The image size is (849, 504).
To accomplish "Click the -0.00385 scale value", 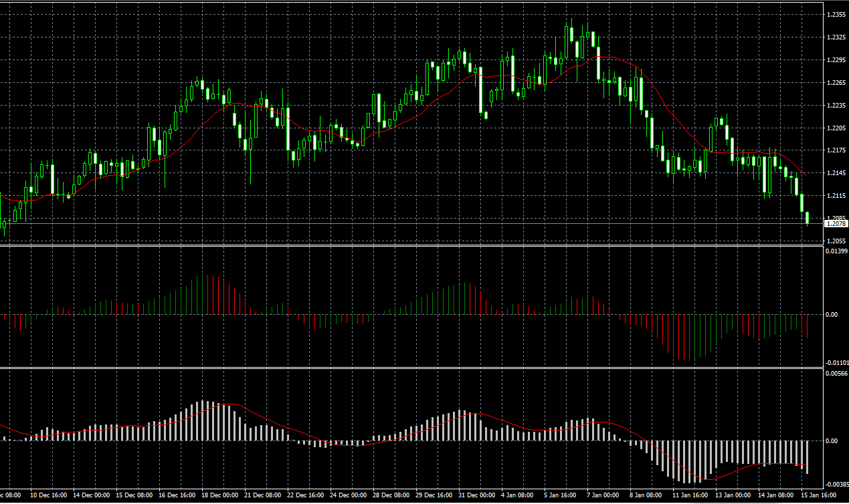I will click(836, 483).
